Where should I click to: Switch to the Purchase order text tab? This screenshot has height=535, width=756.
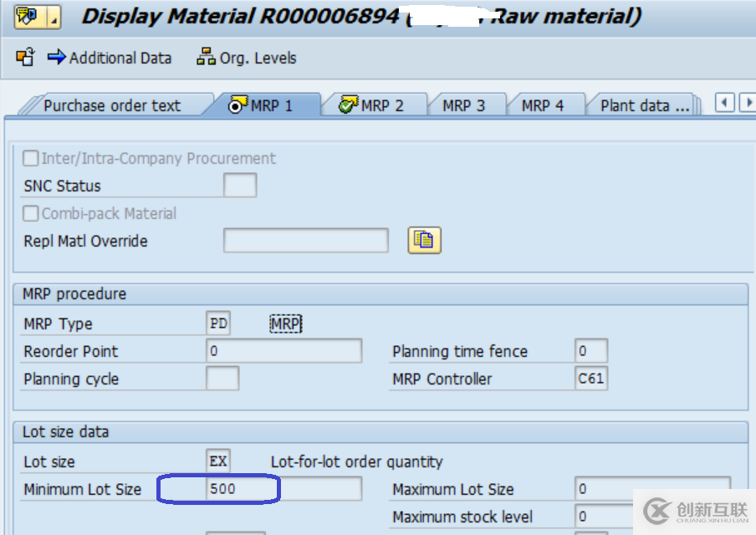point(112,105)
